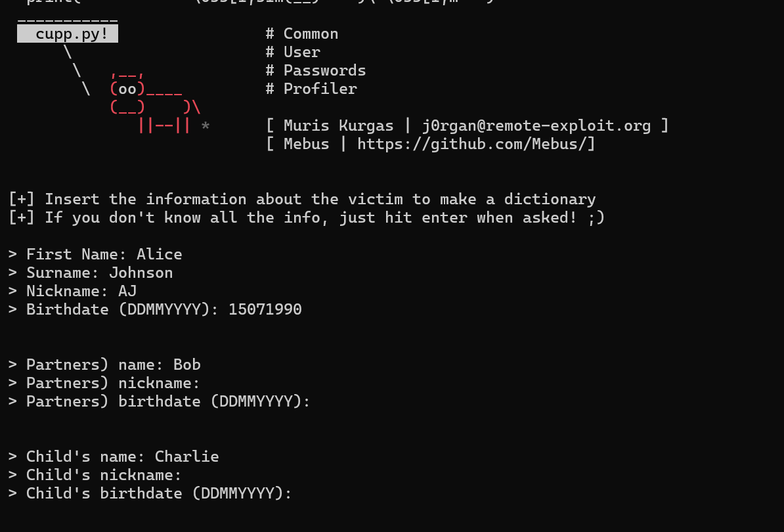Click the Nickname value AJ
Viewport: 784px width, 532px height.
pos(127,291)
